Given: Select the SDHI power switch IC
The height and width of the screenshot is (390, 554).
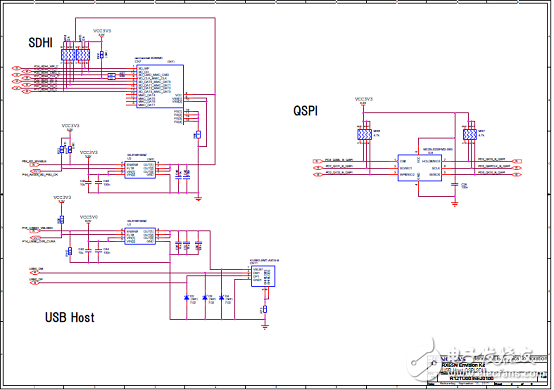Looking at the screenshot, I should pyautogui.click(x=140, y=170).
